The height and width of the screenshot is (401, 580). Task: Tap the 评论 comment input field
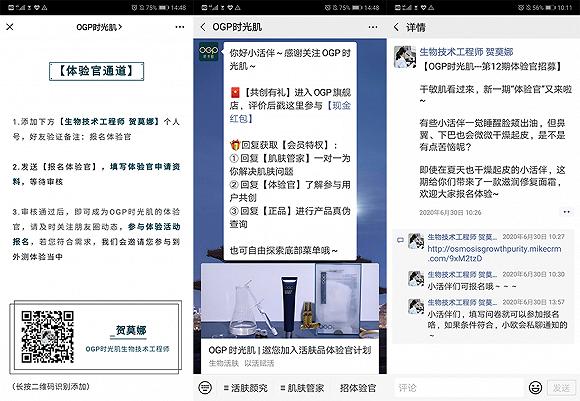point(459,387)
